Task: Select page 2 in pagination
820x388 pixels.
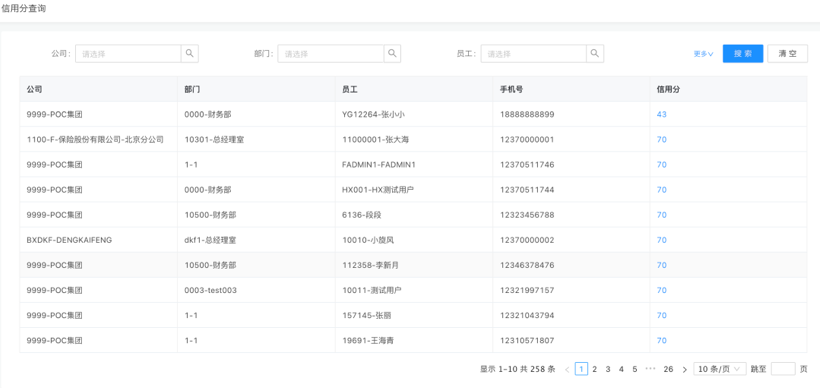Action: pyautogui.click(x=595, y=369)
